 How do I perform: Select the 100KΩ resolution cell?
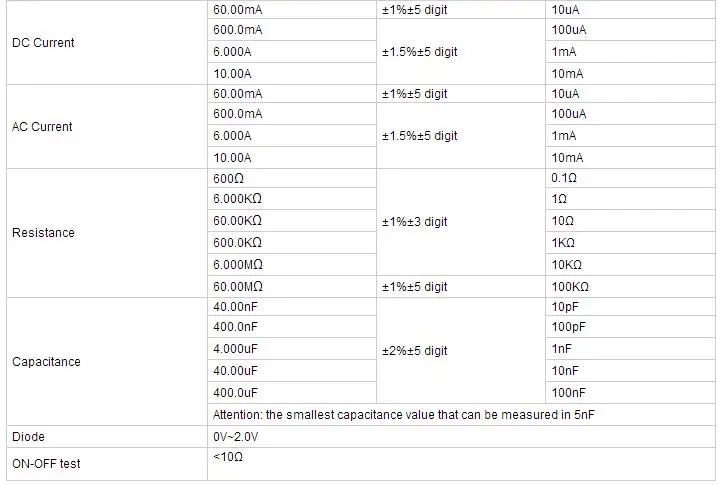630,287
